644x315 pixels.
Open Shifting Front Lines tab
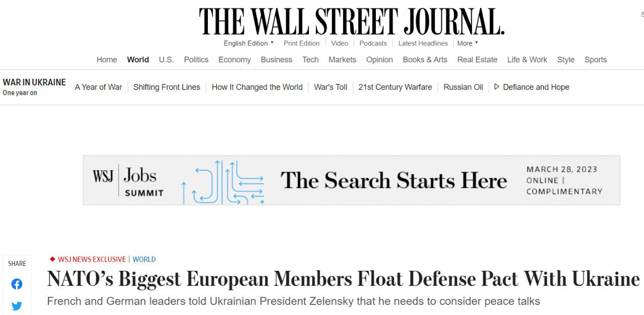[x=167, y=87]
